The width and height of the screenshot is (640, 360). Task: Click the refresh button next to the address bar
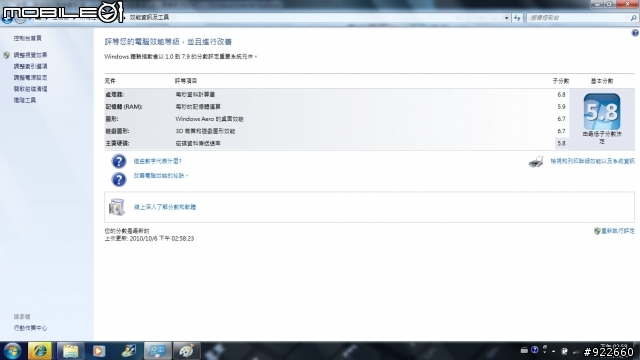pyautogui.click(x=518, y=18)
